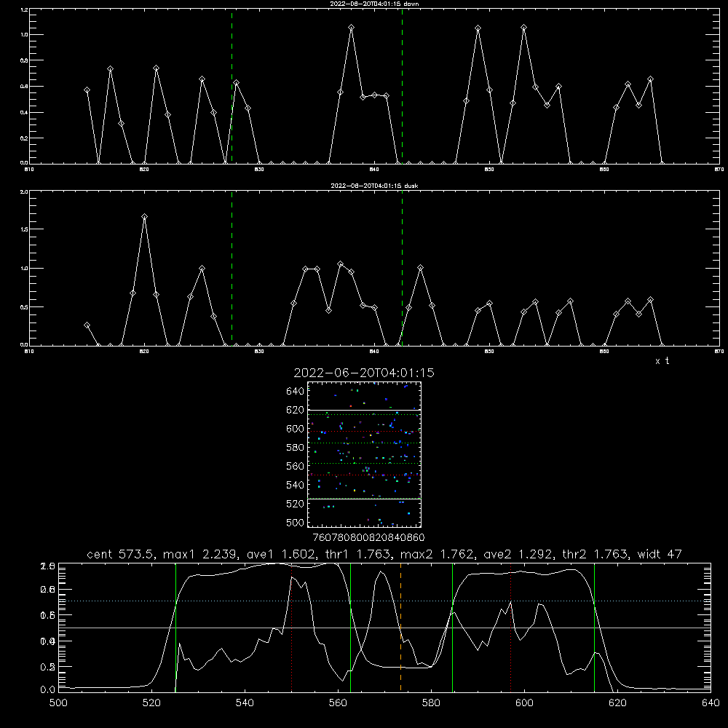Click the dawn plot title 2022-06-20T04:01:15 dawn
Image resolution: width=728 pixels, height=728 pixels.
pos(374,4)
